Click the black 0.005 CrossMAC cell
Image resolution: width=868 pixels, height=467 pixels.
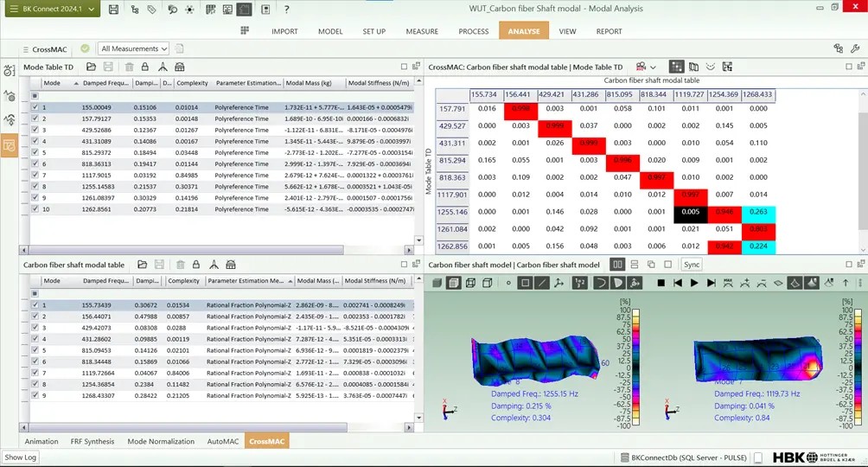click(x=691, y=214)
